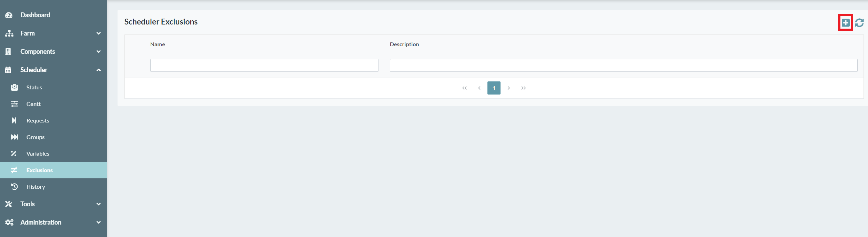This screenshot has width=868, height=237.
Task: Select page 1 in pagination
Action: pos(494,88)
